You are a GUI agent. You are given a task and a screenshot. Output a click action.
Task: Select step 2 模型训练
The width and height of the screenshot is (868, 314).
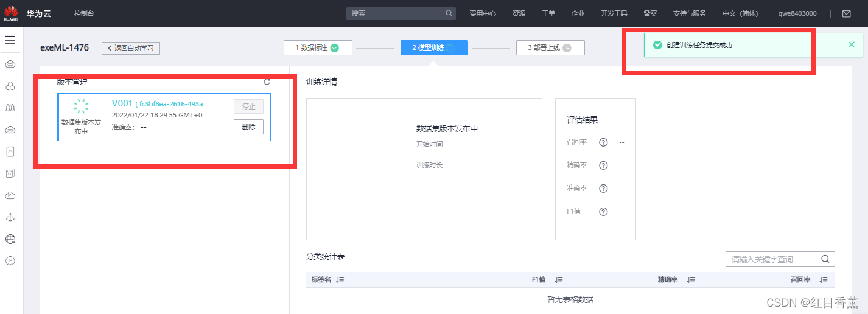pyautogui.click(x=434, y=47)
